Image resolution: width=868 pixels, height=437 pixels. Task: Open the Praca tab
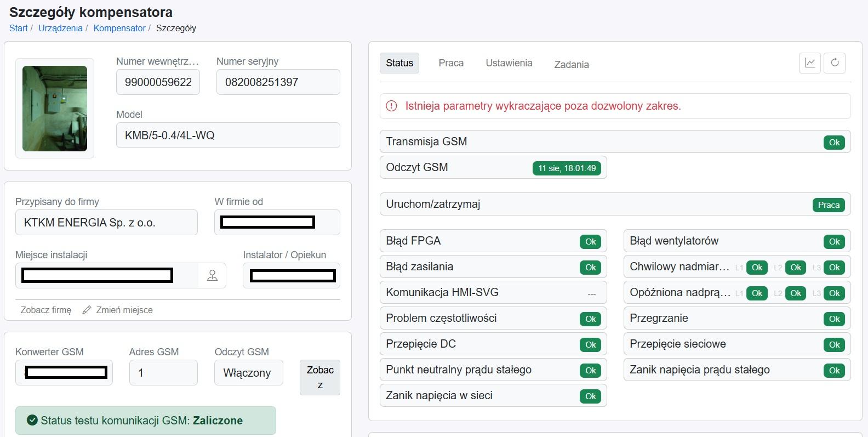451,63
